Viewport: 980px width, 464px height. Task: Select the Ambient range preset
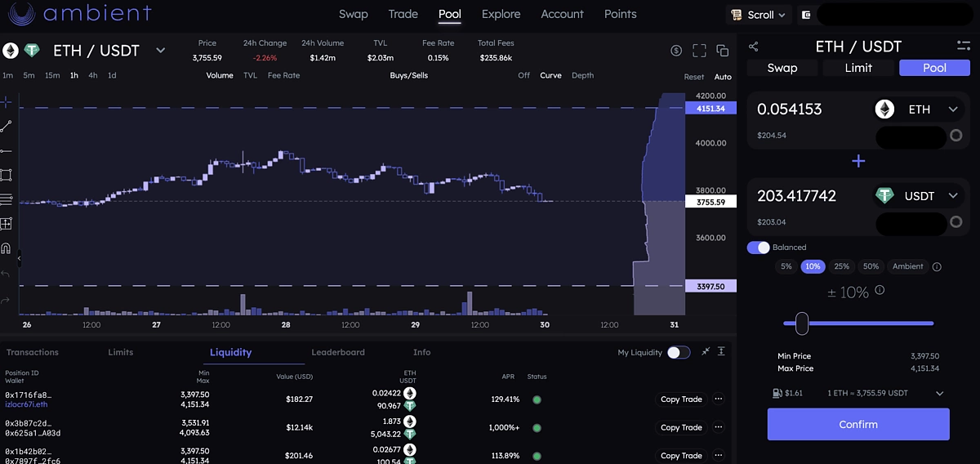908,266
